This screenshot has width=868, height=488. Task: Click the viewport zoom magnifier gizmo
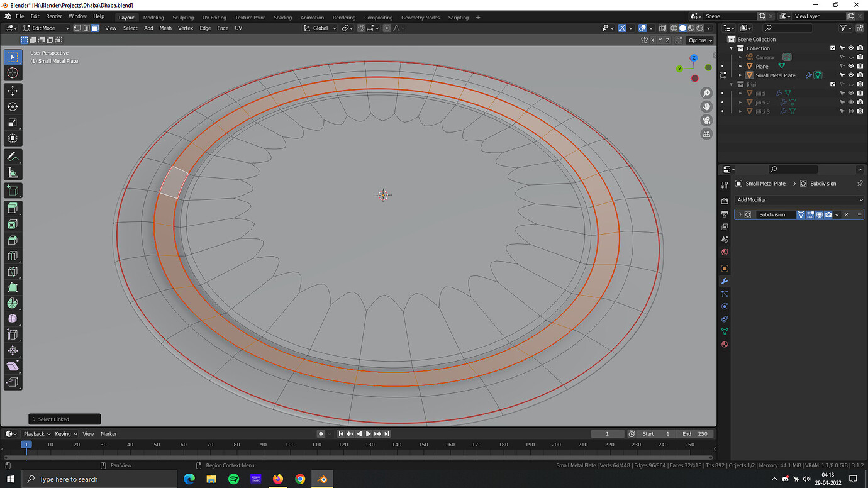tap(706, 93)
